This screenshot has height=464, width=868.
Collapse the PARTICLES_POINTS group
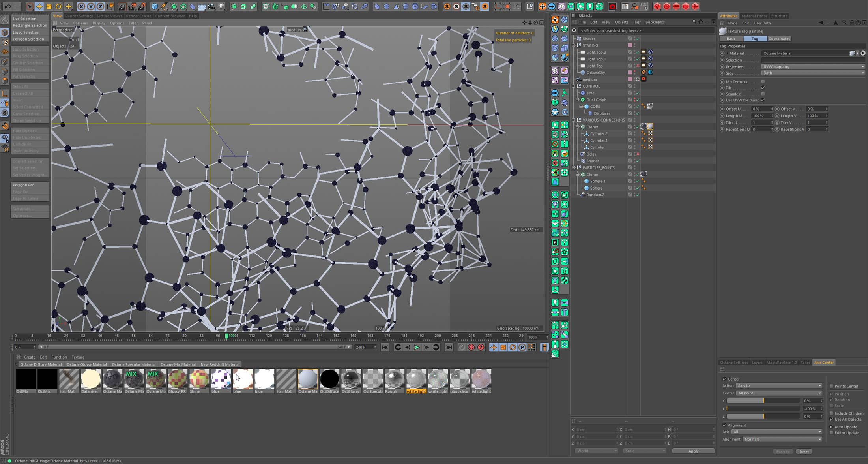574,167
